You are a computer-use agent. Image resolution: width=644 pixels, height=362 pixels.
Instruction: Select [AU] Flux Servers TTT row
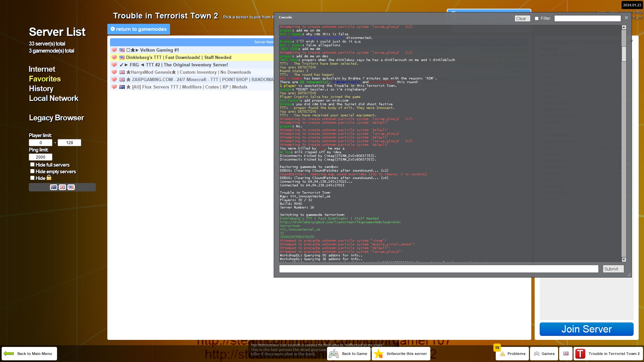click(192, 87)
